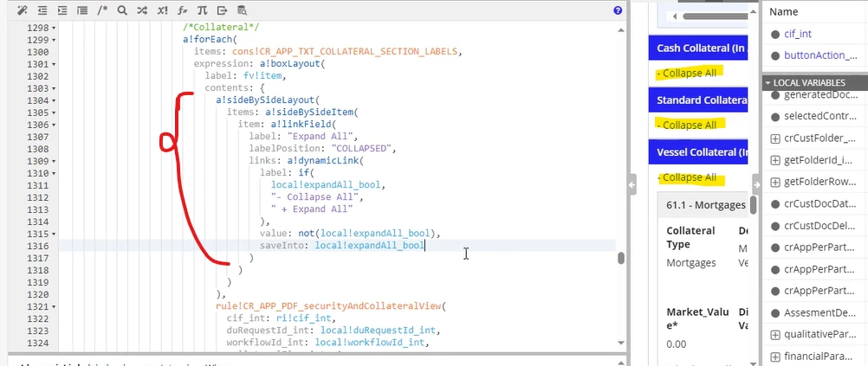Fold the a!boxLayout block at line 1301

(54, 64)
